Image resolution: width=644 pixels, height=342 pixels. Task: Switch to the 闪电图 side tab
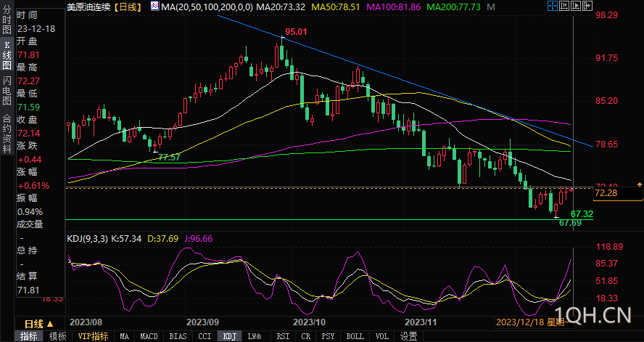(7, 91)
